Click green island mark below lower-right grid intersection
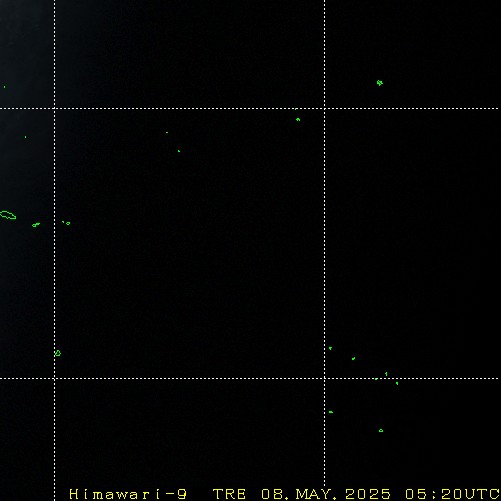Screen dimensions: 501x501 331,412
